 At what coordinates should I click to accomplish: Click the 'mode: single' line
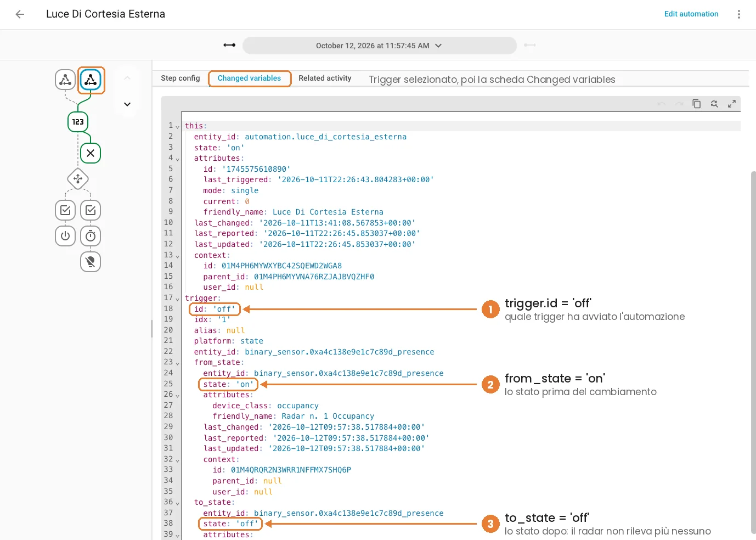click(x=231, y=191)
